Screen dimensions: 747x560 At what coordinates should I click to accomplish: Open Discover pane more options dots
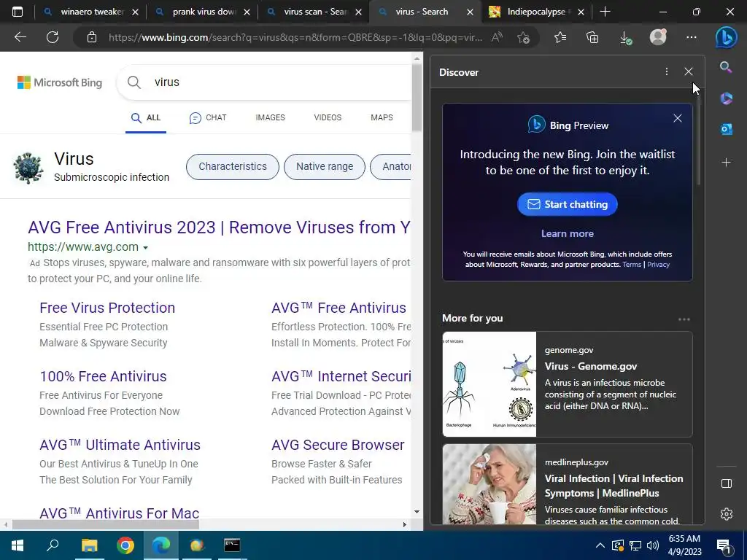point(667,71)
